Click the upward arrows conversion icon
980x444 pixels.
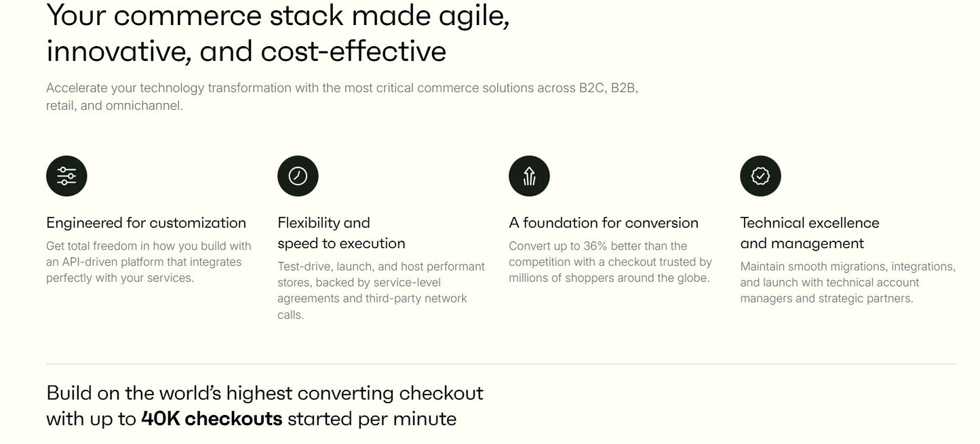[529, 176]
